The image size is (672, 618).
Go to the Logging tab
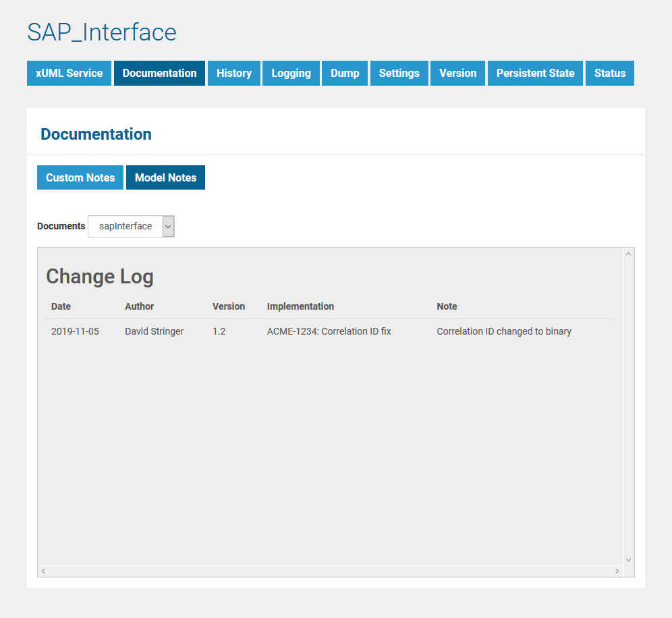[291, 73]
